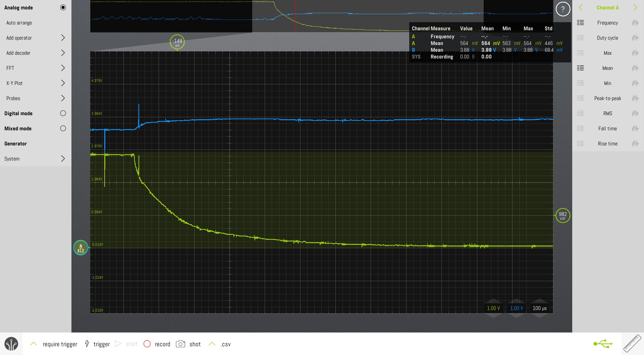Viewport: 644px width, 355px height.
Task: Expand the require trigger options chevron
Action: pyautogui.click(x=33, y=344)
